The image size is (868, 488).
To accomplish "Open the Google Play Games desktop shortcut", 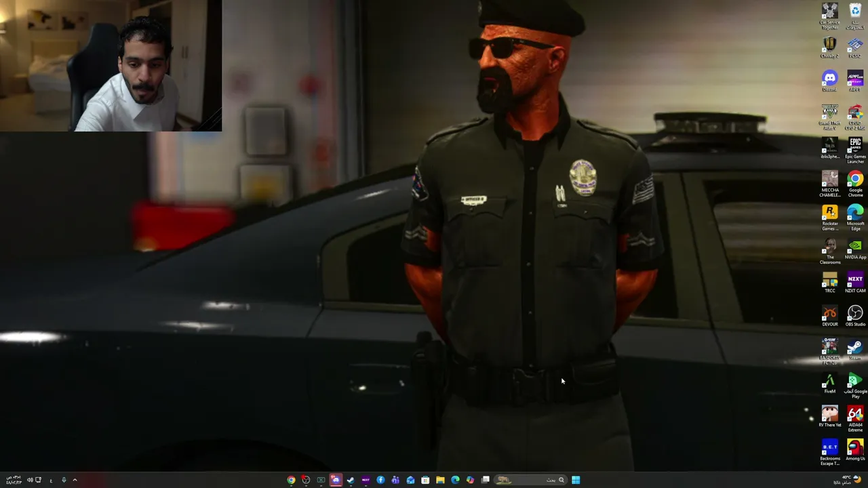I will click(855, 386).
